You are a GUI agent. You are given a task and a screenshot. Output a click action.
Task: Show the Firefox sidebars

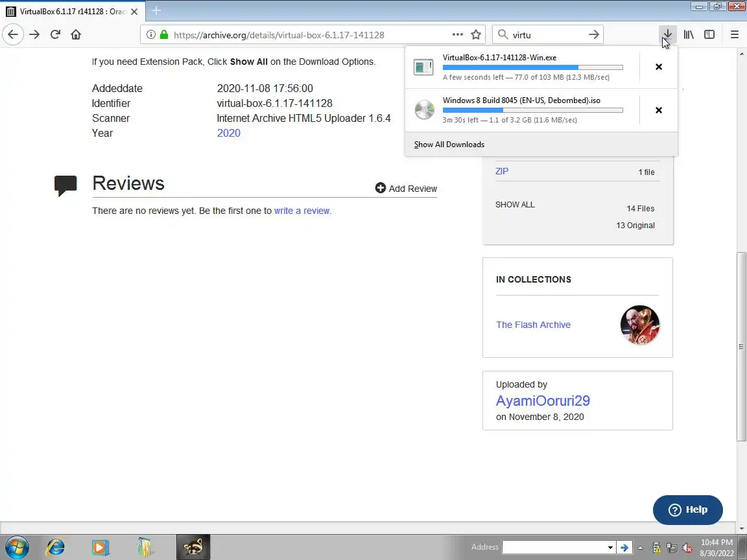click(x=709, y=34)
